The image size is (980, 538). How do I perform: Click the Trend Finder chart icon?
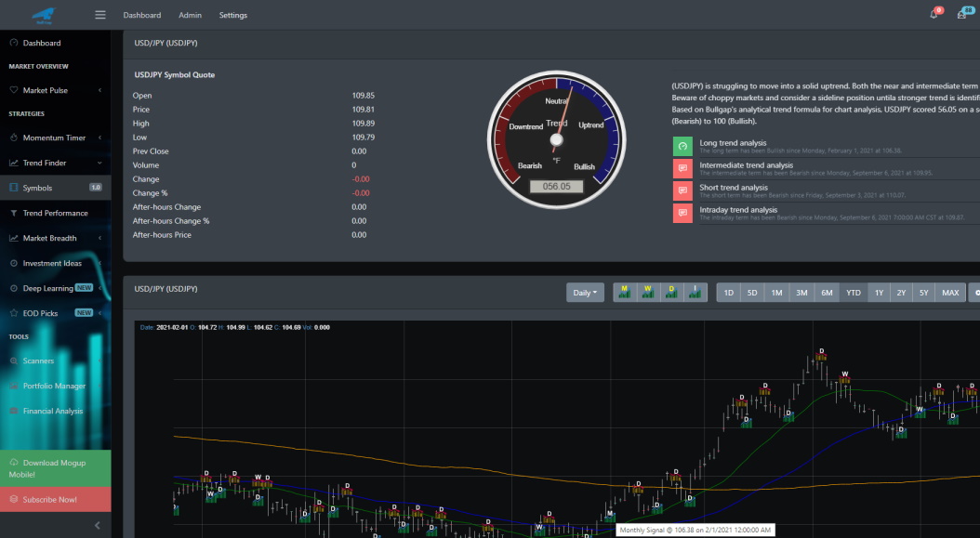[x=14, y=163]
